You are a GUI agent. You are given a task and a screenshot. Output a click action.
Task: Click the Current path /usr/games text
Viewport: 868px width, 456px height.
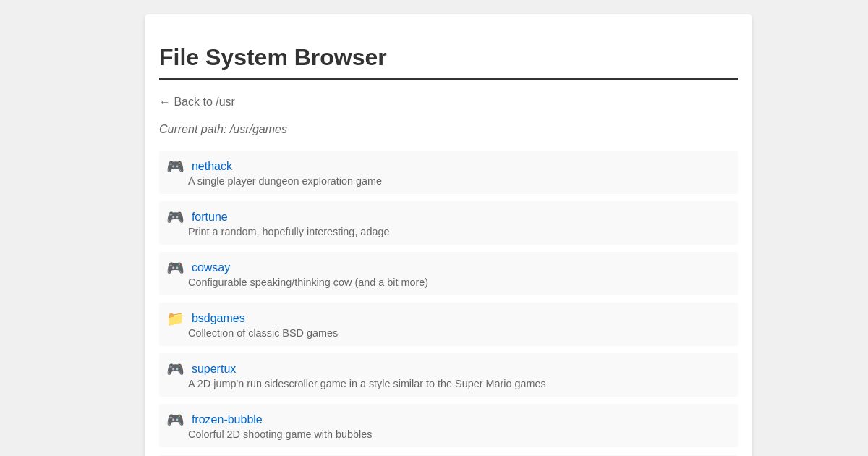click(223, 130)
